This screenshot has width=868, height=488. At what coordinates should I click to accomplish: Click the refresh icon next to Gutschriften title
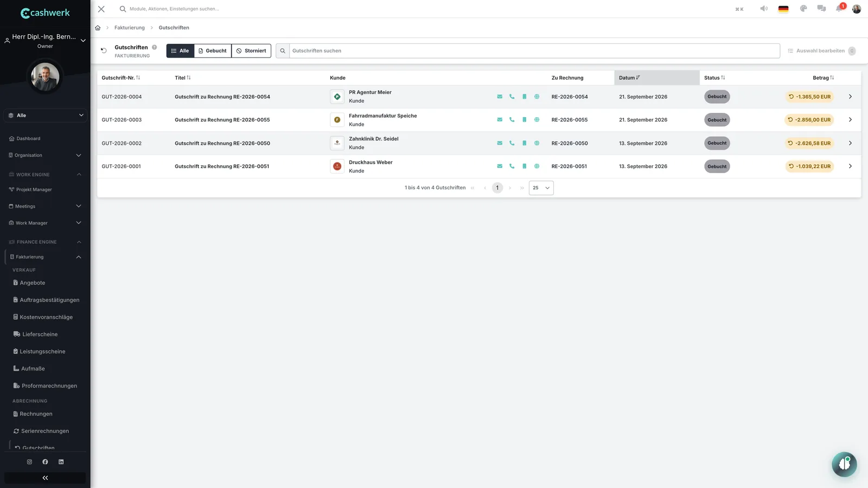(x=104, y=51)
